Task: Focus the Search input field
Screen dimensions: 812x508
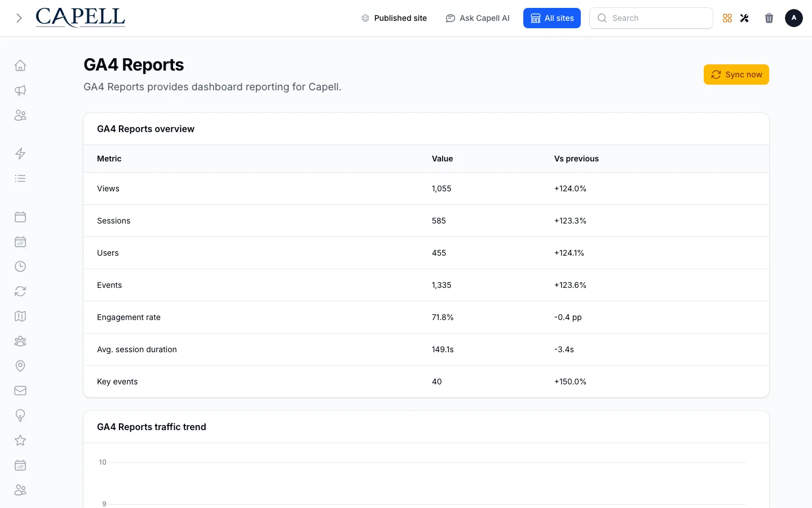Action: click(x=651, y=18)
